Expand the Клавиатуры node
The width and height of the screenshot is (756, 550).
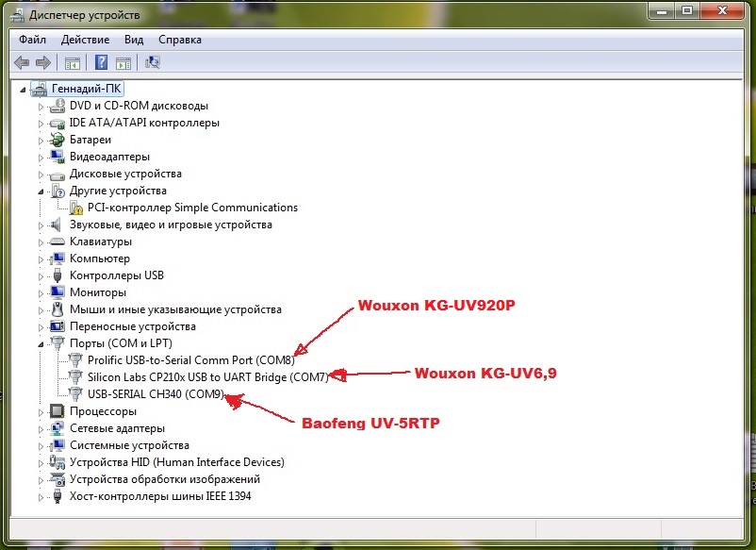(41, 242)
